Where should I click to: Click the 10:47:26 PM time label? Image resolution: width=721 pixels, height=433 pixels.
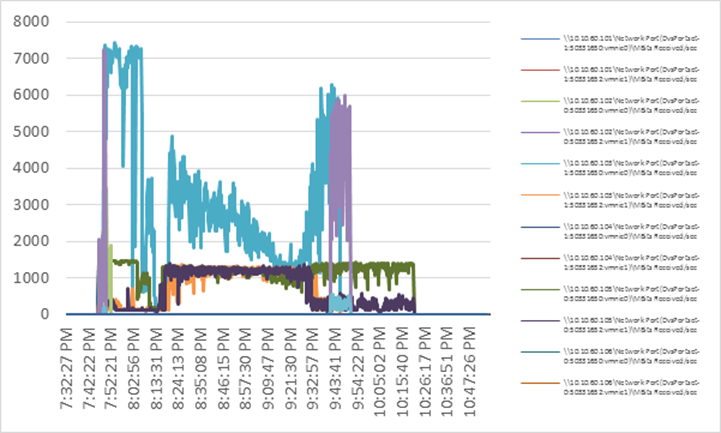[469, 372]
